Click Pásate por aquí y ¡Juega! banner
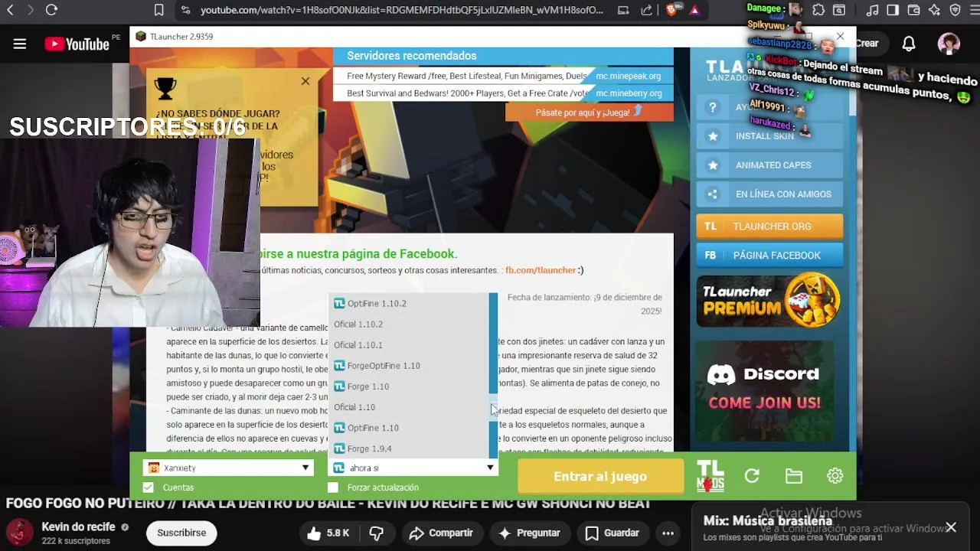Image resolution: width=980 pixels, height=551 pixels. 590,112
